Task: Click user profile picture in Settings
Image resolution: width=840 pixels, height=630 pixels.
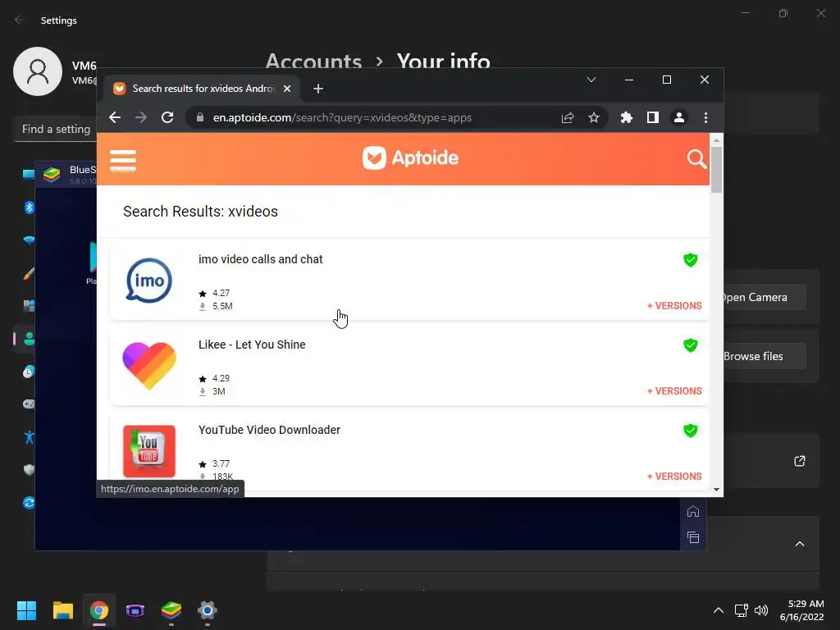Action: tap(38, 71)
